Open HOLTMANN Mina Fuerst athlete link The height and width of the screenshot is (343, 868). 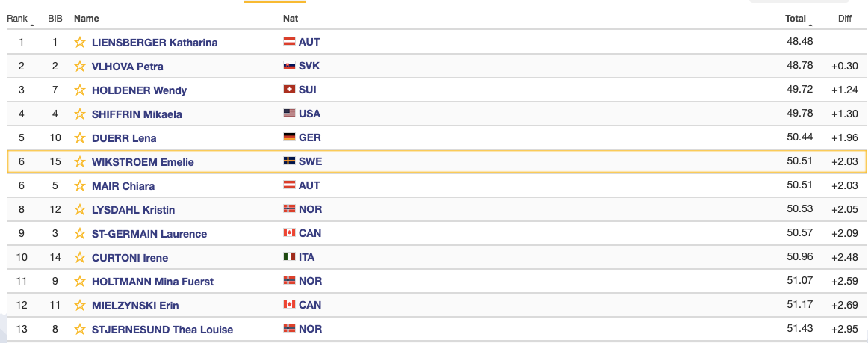[153, 282]
